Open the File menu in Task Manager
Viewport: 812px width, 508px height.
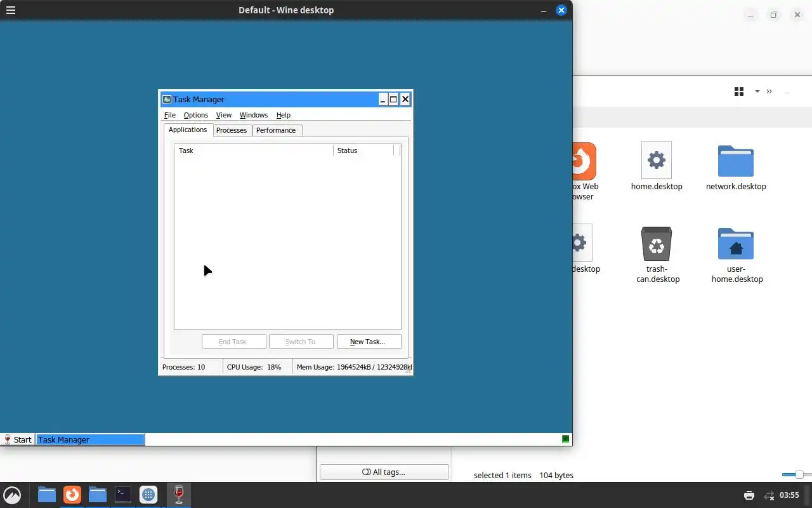coord(169,115)
